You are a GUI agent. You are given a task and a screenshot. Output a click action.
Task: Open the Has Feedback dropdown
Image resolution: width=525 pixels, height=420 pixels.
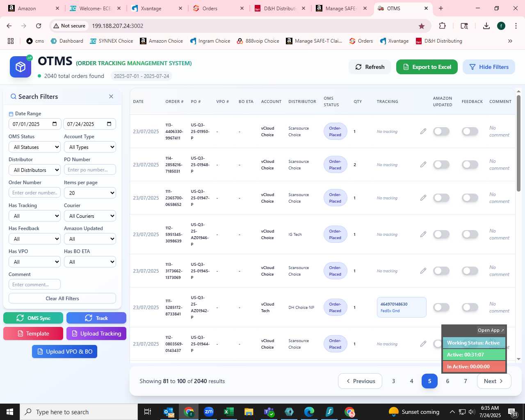click(34, 239)
